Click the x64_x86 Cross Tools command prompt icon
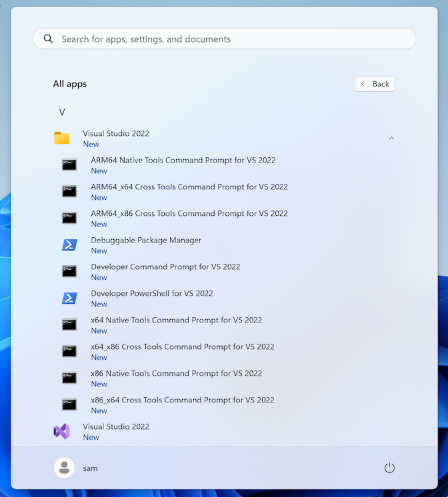Screen dimensions: 448x497 tap(69, 351)
